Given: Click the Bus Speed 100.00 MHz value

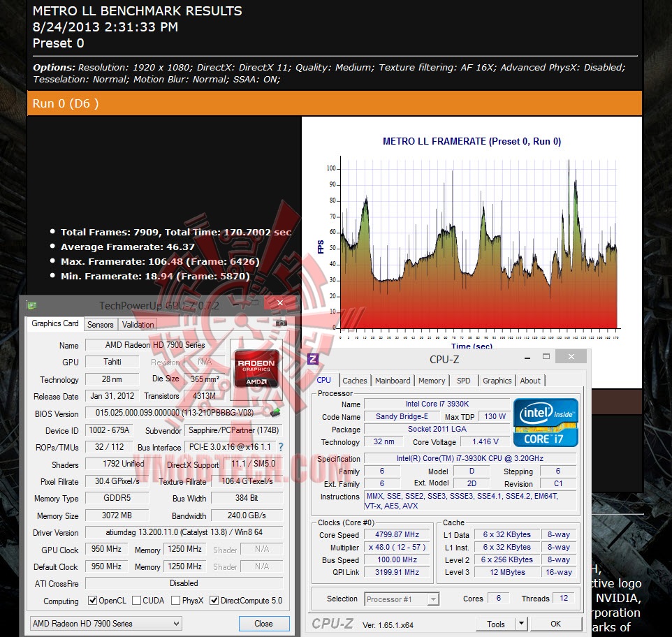Looking at the screenshot, I should (x=397, y=559).
